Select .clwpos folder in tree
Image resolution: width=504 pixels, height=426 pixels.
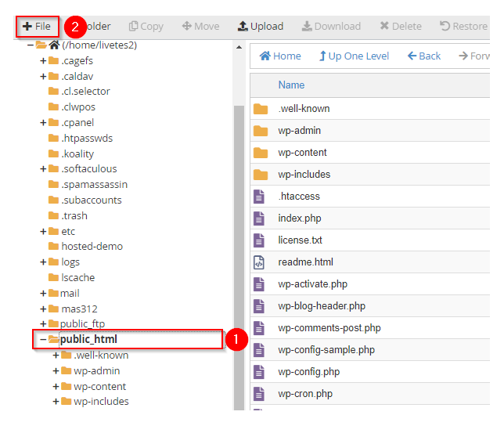pos(72,106)
